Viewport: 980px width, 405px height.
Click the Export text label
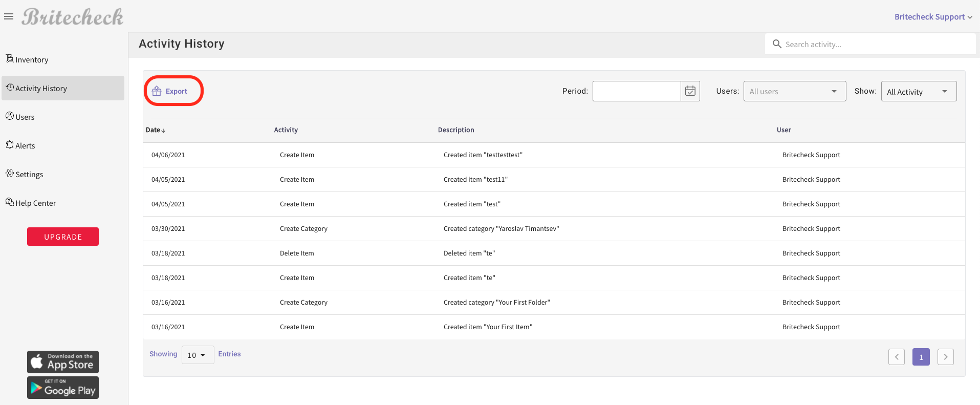point(177,91)
